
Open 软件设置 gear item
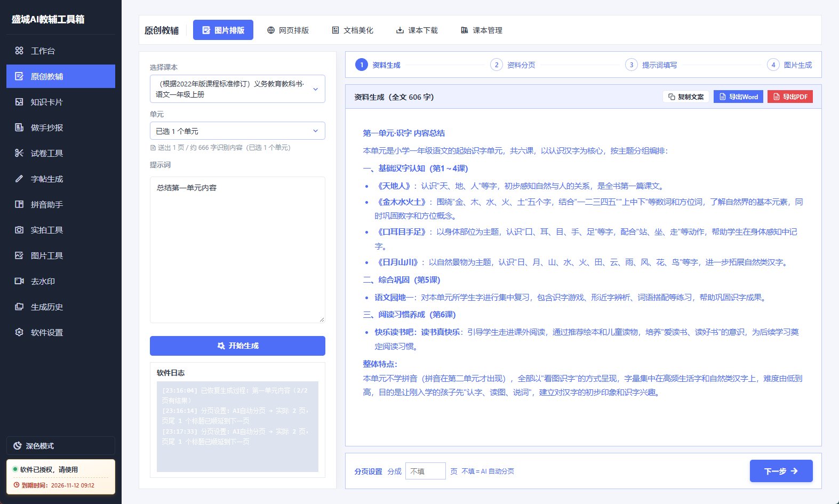[61, 332]
